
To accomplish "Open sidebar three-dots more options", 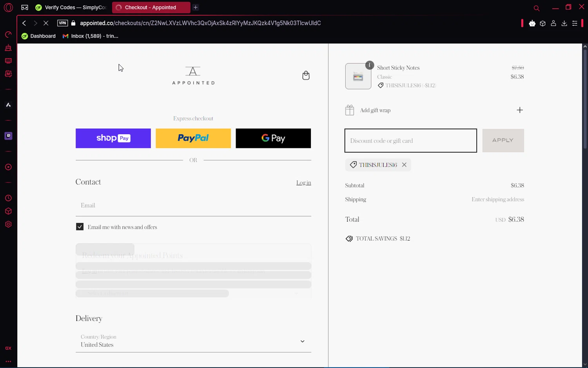I will coord(8,361).
